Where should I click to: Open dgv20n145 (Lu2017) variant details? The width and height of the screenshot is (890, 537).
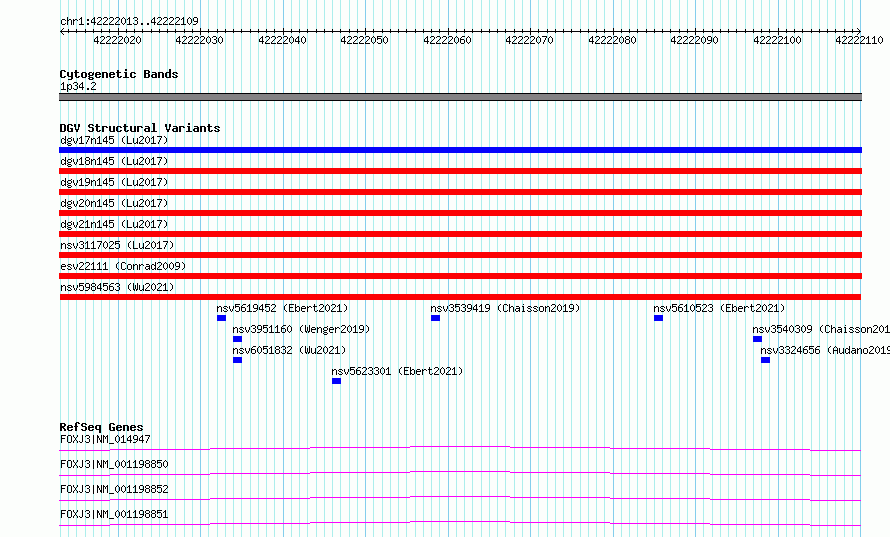pos(114,203)
